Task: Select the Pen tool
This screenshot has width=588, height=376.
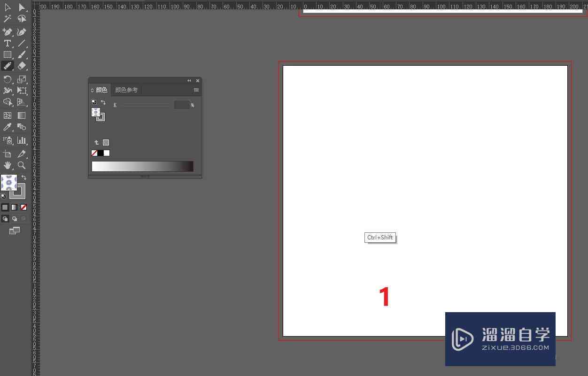Action: 8,32
